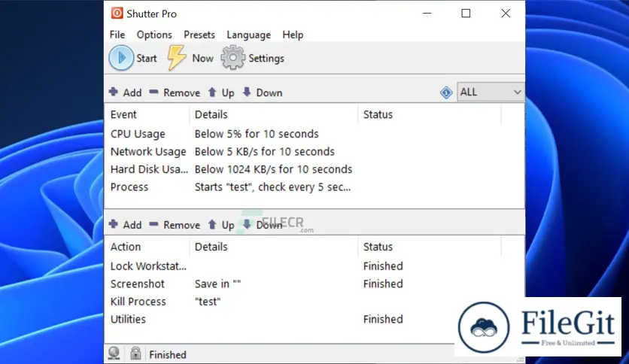Screen dimensions: 629x364
Task: Click the minus icon for Remove in Actions toolbar
Action: 153,225
